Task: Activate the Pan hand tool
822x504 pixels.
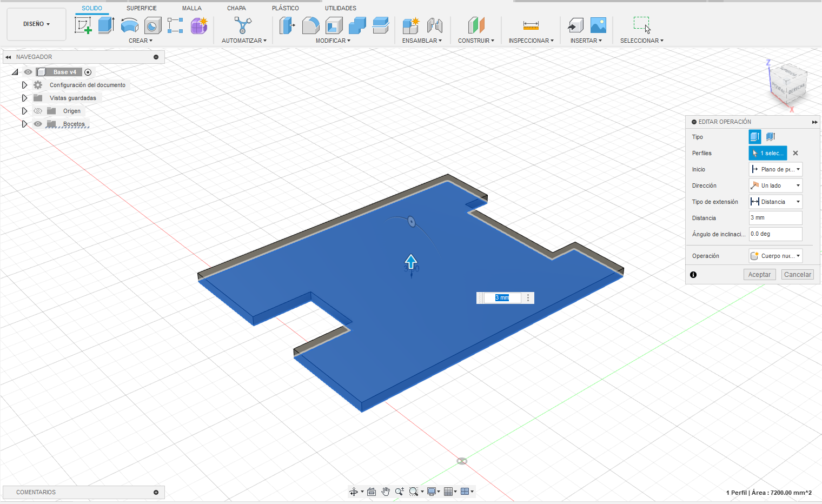Action: 386,492
